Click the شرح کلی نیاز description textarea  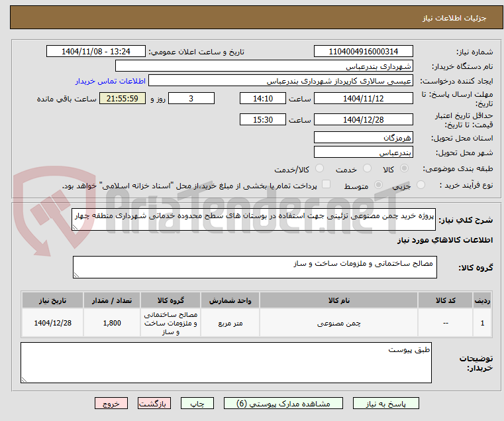(253, 219)
